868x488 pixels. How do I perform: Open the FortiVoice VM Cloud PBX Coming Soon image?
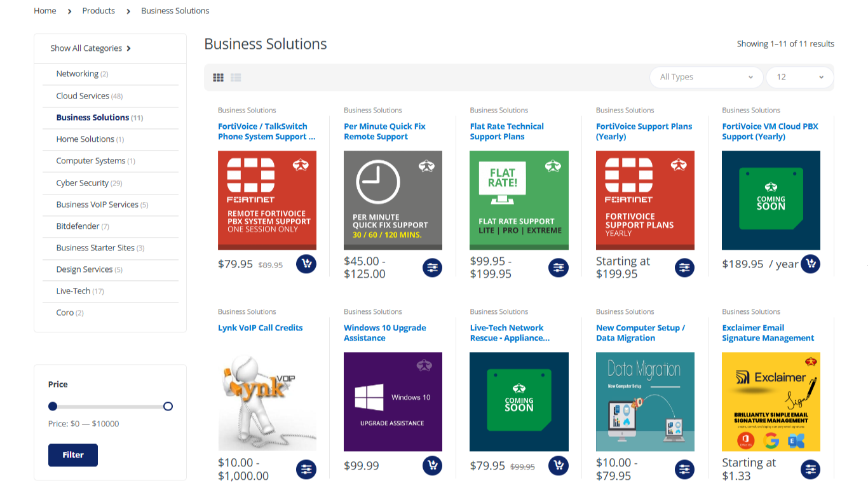(x=771, y=200)
